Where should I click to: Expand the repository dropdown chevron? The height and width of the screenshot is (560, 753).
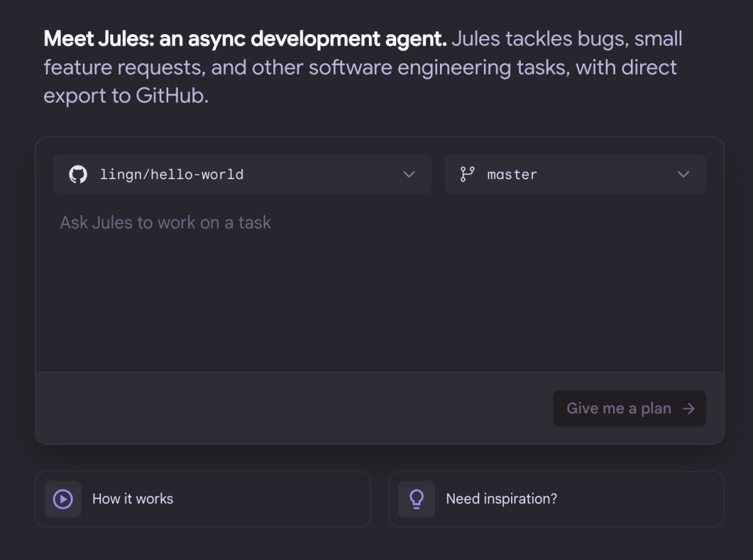coord(409,174)
